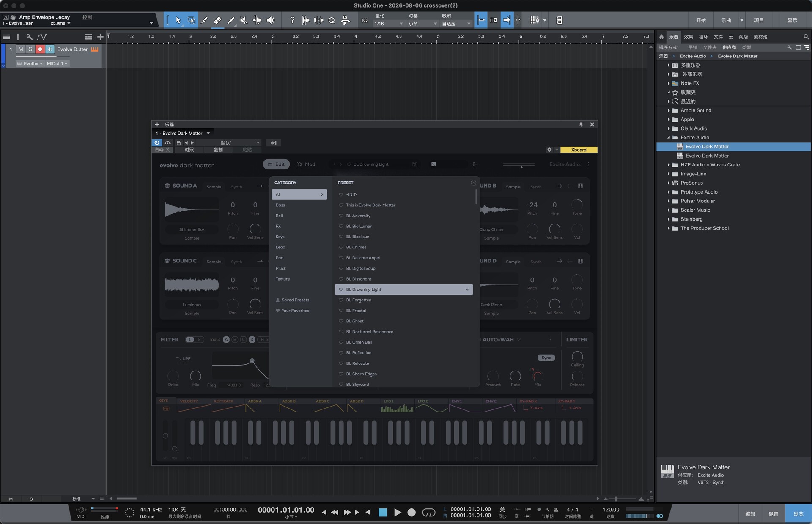The width and height of the screenshot is (812, 524).
Task: Open the track list icon
Action: [7, 37]
